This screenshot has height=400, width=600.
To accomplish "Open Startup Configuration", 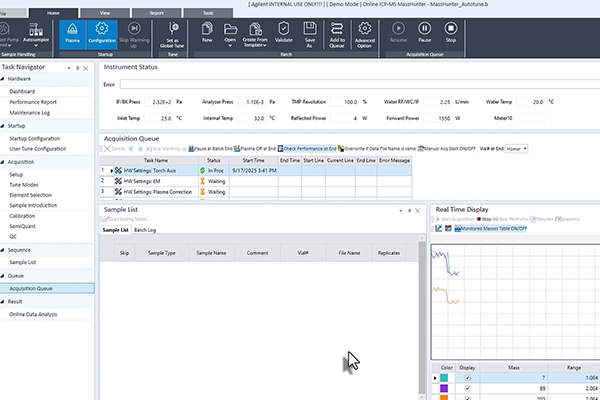I will (x=34, y=139).
